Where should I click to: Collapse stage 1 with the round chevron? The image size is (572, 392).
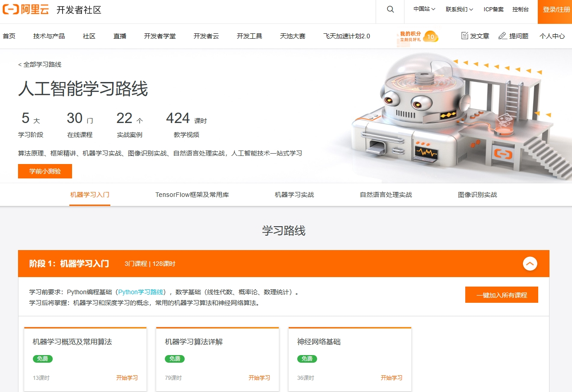point(530,264)
